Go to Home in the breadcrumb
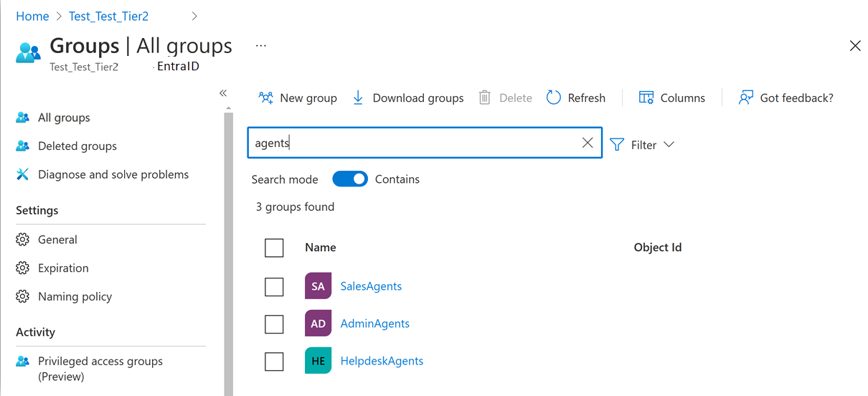868x396 pixels. (x=32, y=16)
